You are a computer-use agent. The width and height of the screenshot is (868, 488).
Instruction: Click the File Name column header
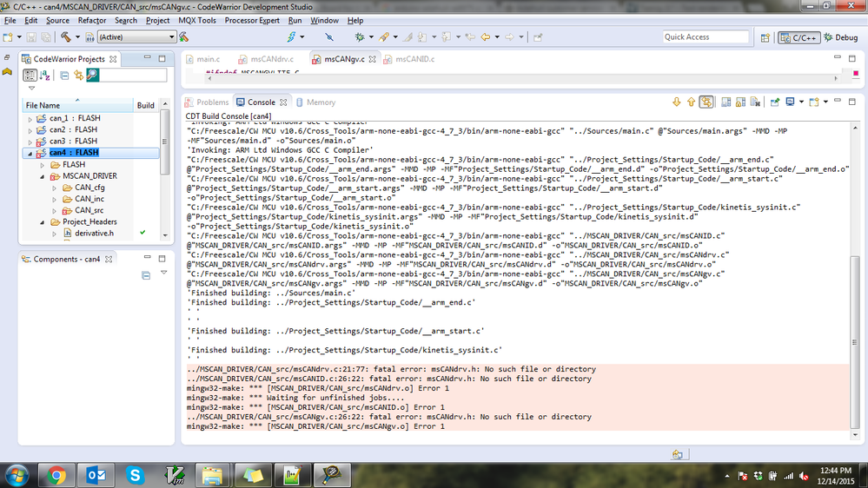coord(77,105)
